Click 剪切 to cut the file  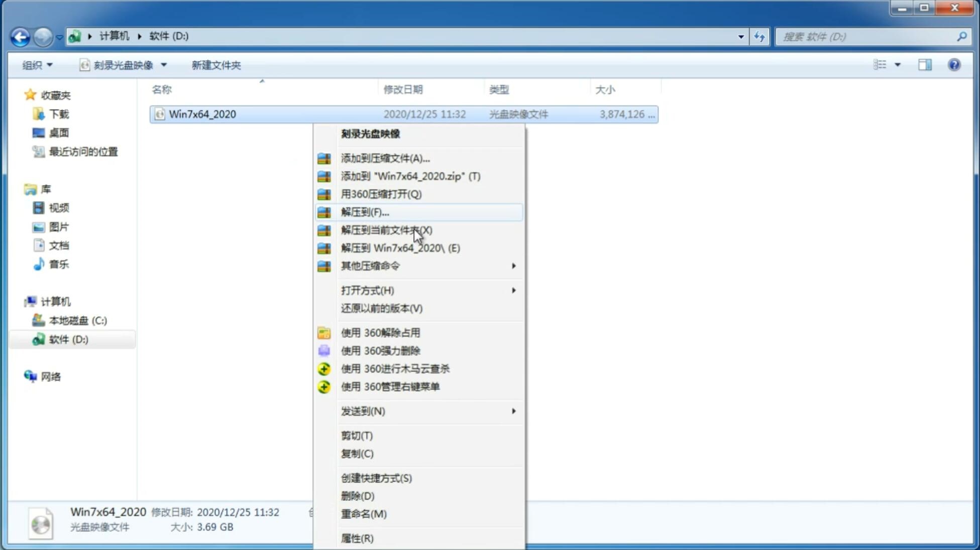[x=356, y=435]
